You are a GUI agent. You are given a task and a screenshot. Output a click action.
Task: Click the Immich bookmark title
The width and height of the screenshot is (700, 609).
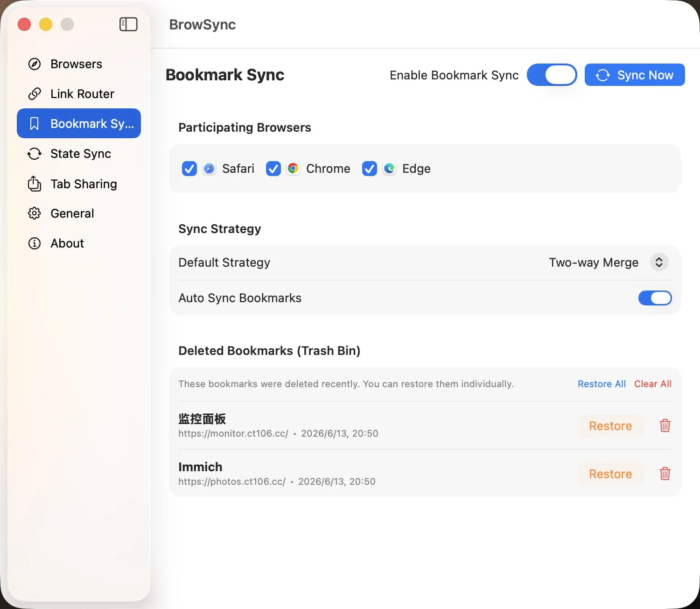(x=200, y=467)
